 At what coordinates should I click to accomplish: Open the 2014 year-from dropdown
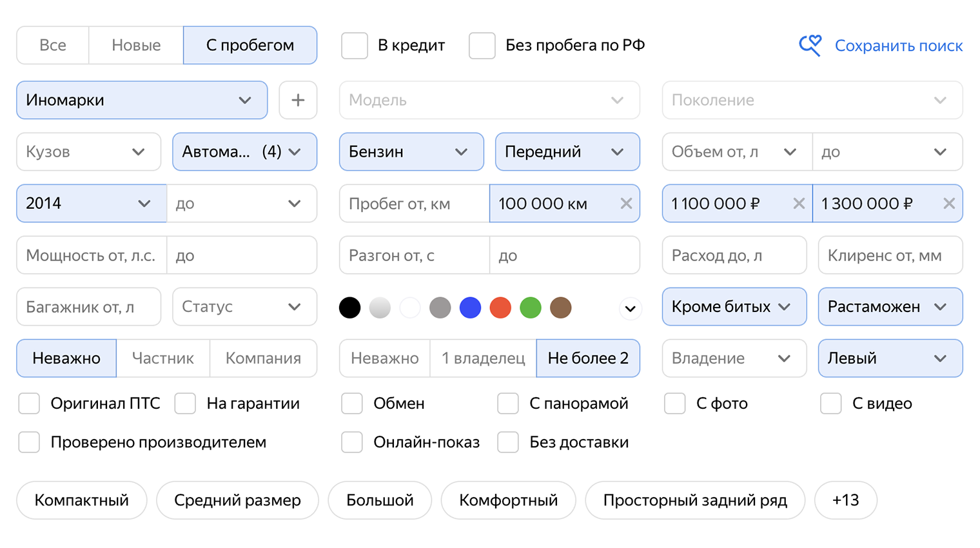tap(92, 204)
